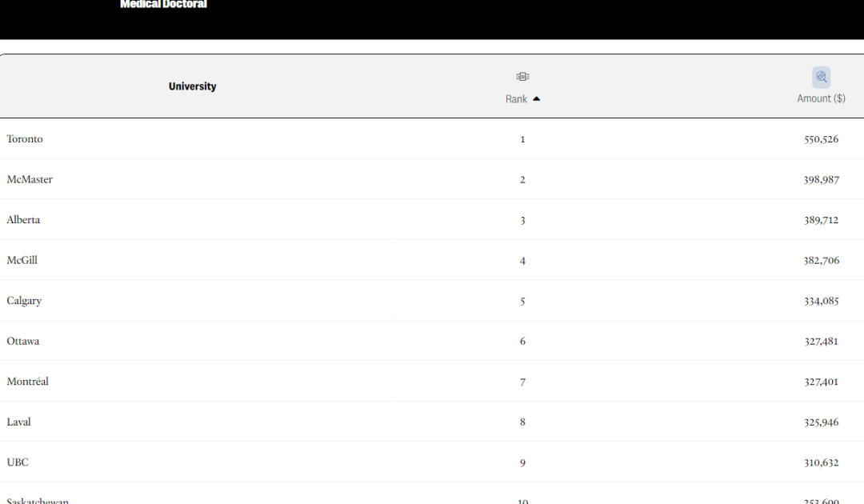Select the Ottawa row name
Viewport: 864px width, 504px height.
(x=23, y=341)
